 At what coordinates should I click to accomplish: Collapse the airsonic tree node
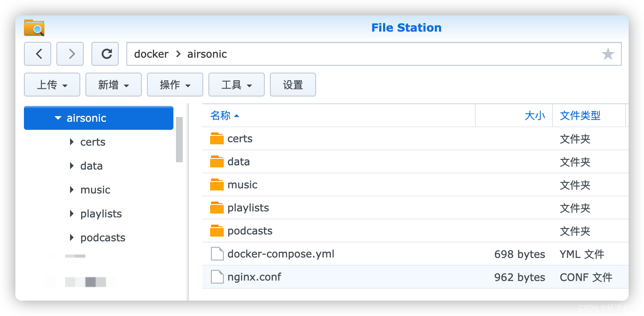[x=58, y=118]
